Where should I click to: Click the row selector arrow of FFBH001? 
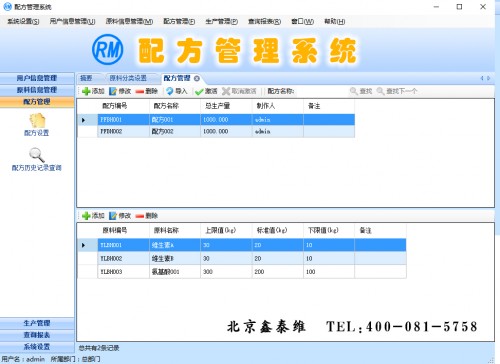point(87,120)
